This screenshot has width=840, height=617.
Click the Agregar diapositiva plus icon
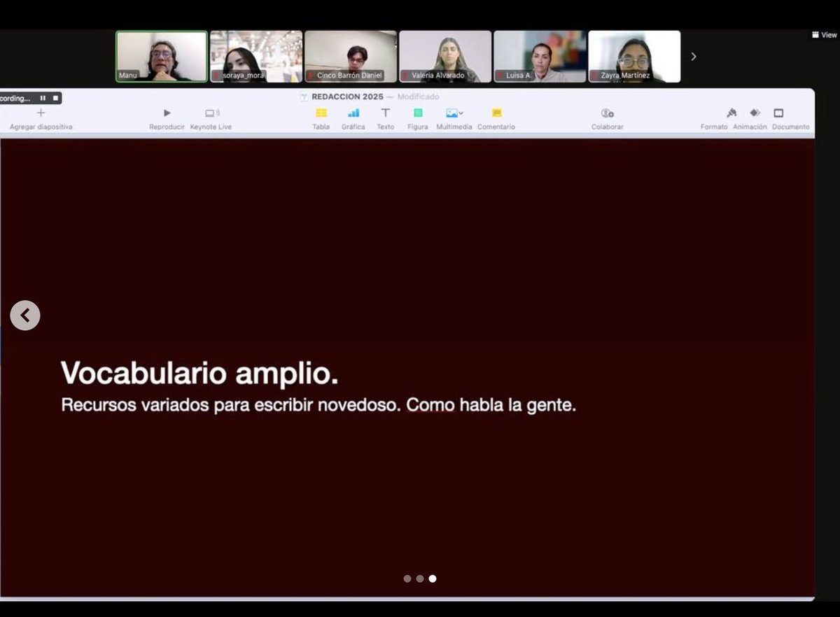[41, 113]
